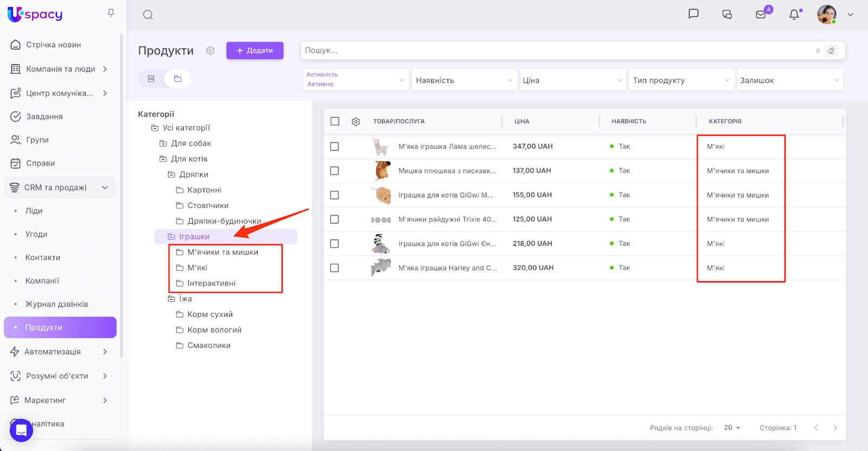Select the Інтерактивні category folder

click(212, 283)
